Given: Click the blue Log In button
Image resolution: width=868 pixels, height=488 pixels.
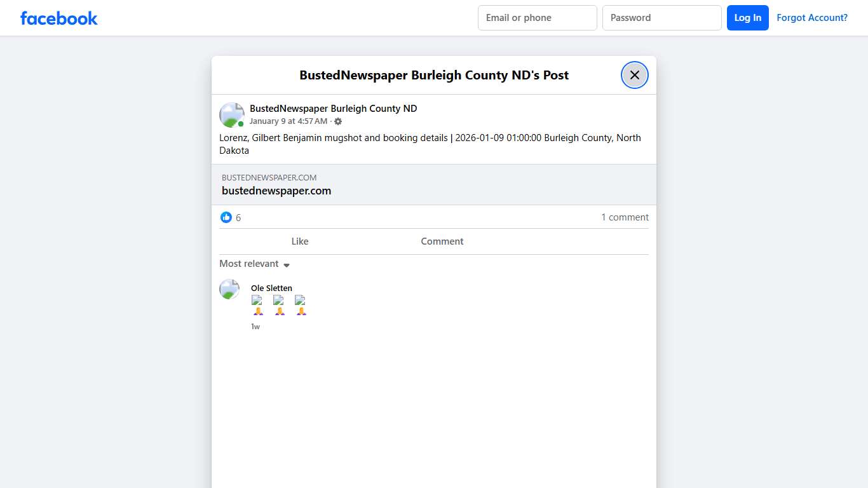Looking at the screenshot, I should [x=747, y=18].
